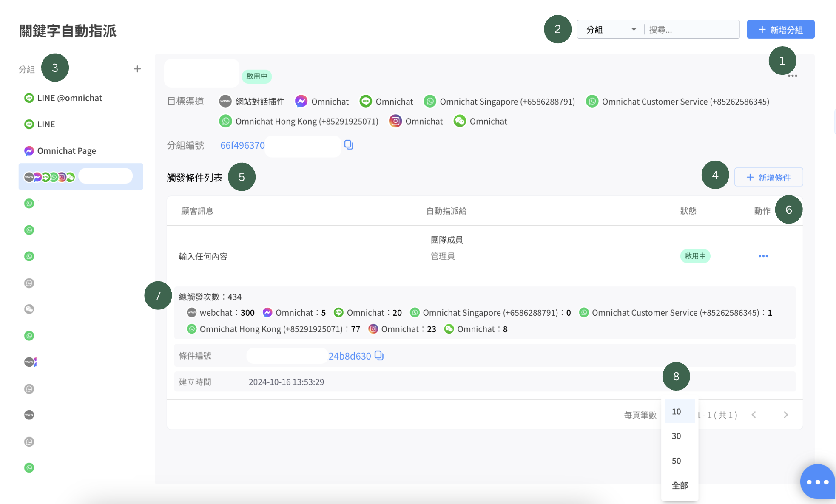Type in the 搜尋 search field
The image size is (836, 504).
point(691,30)
